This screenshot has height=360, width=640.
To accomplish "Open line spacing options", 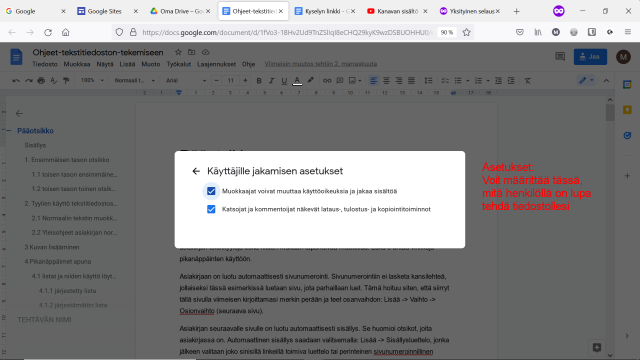I will click(428, 81).
